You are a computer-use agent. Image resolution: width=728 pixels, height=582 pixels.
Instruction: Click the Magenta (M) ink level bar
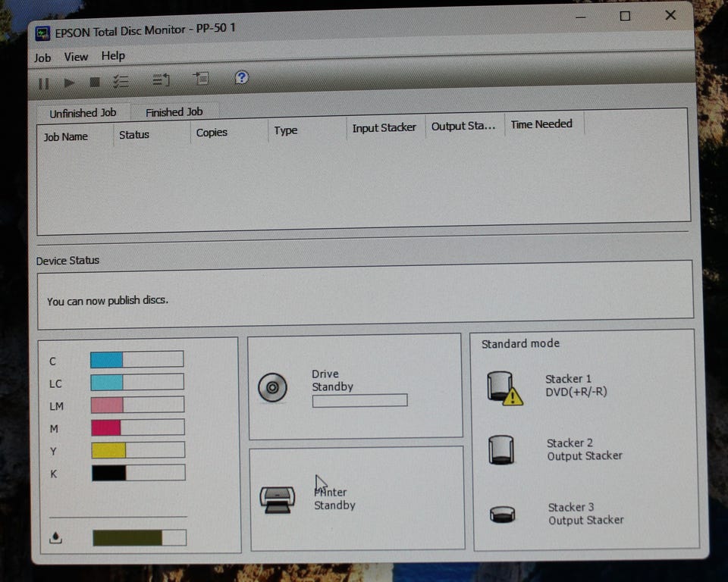(x=138, y=427)
